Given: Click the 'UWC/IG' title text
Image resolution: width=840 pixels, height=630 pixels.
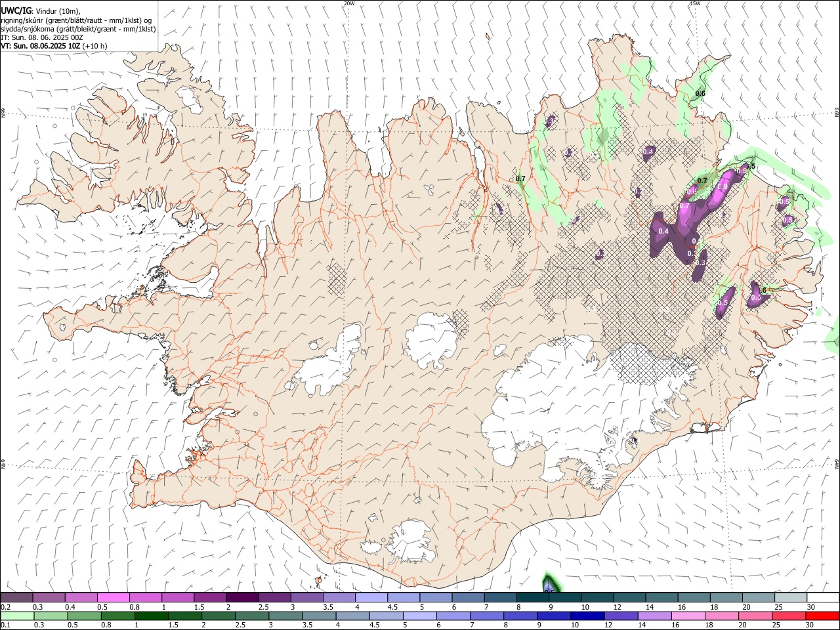Looking at the screenshot, I should tap(16, 10).
